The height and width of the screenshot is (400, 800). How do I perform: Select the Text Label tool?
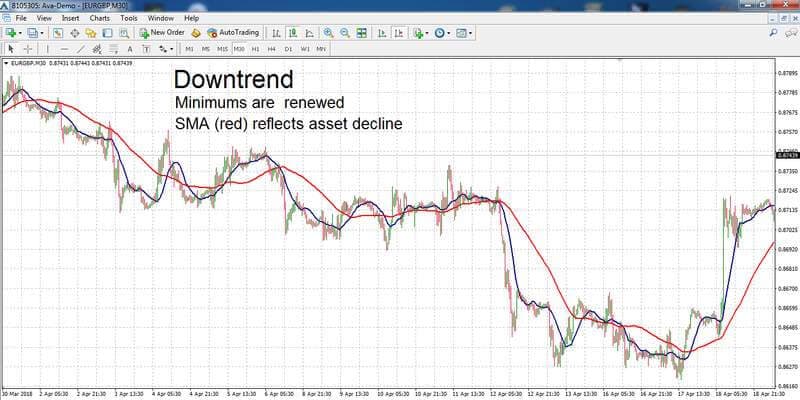[x=146, y=49]
